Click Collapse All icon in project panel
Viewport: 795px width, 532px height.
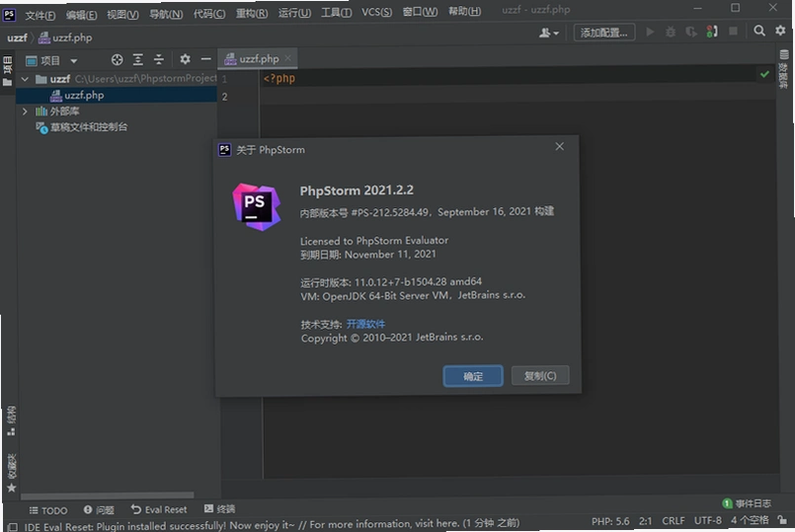159,60
